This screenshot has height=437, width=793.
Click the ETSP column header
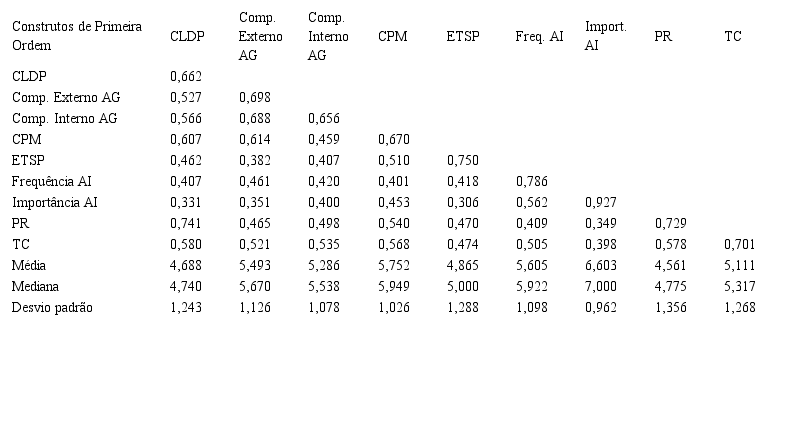pos(463,37)
